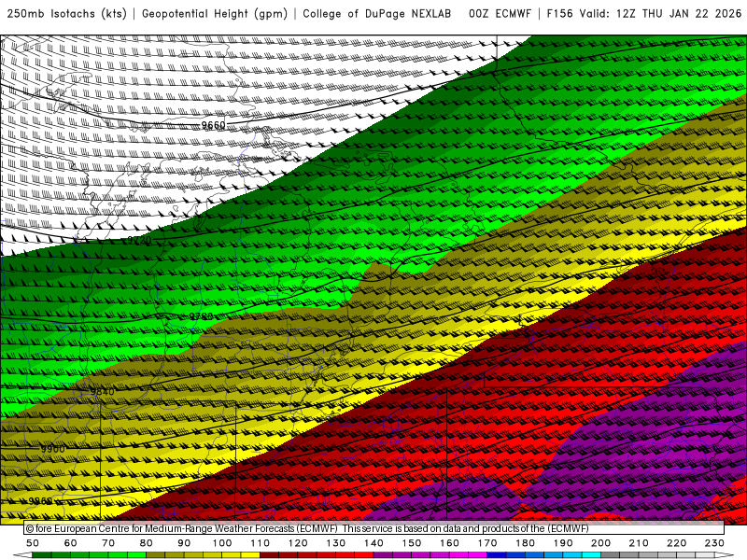
Task: Click the 110 label on the color scale
Action: click(x=261, y=543)
